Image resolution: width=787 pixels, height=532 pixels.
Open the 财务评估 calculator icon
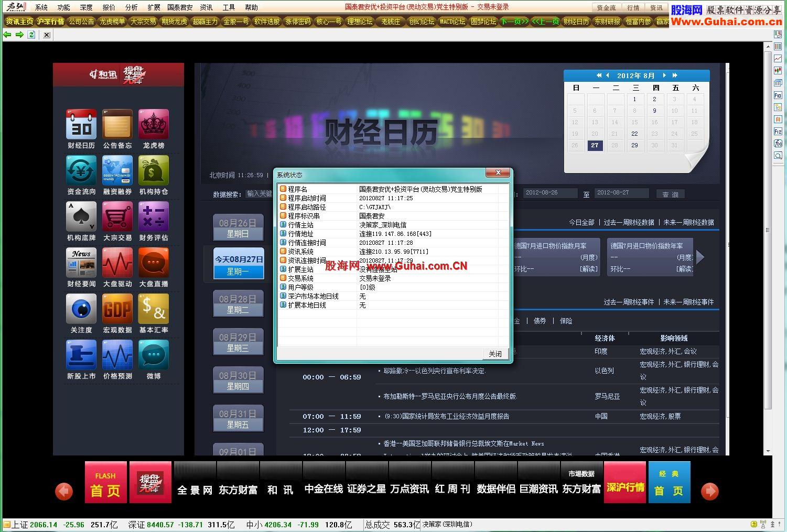[x=154, y=216]
